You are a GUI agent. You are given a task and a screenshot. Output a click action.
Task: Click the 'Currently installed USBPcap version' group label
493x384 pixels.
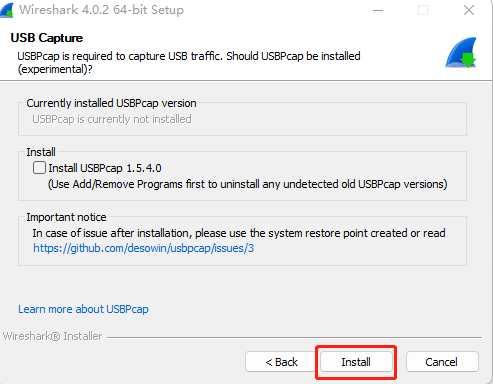(111, 103)
